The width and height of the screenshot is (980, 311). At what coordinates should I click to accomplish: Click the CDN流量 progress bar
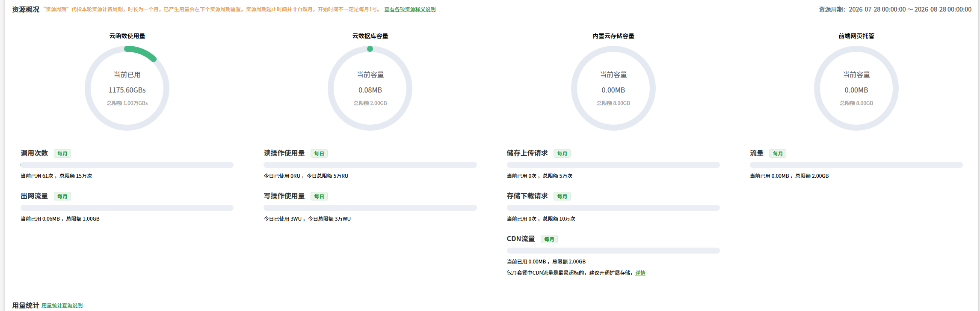(x=613, y=251)
